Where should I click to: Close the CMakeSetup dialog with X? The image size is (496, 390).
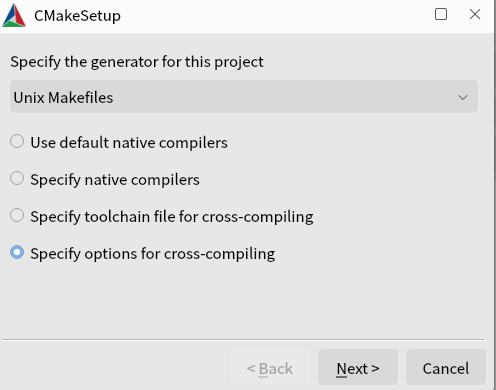(475, 14)
